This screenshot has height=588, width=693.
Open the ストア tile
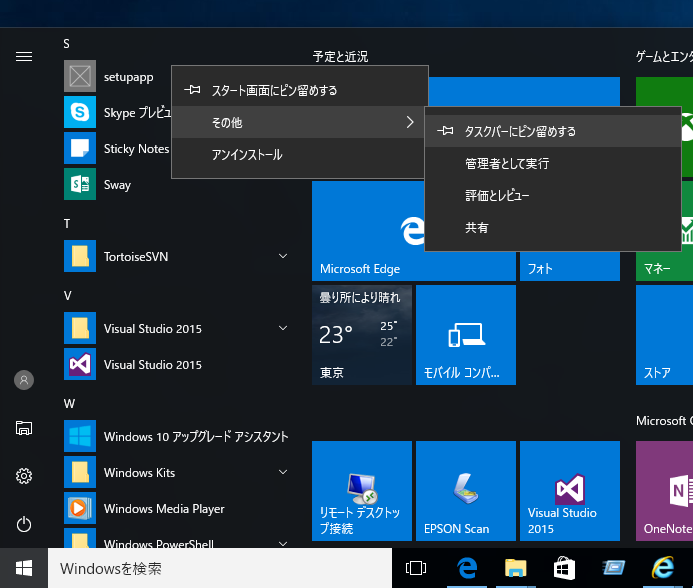(x=664, y=335)
